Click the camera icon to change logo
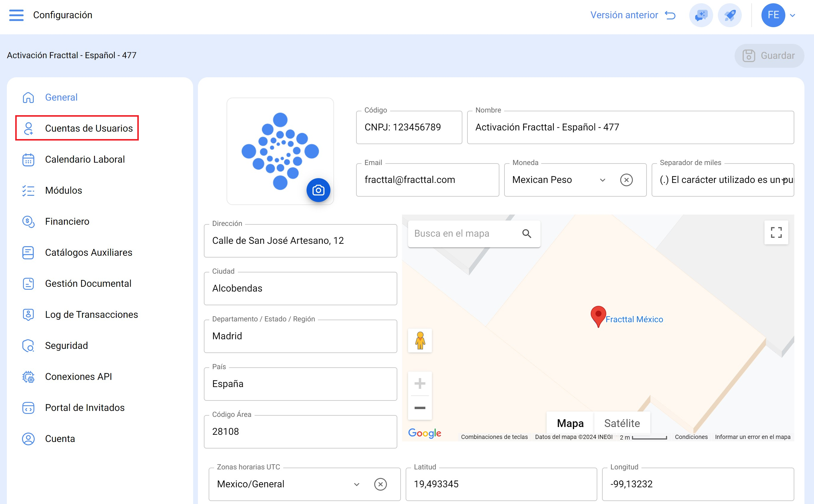Image resolution: width=814 pixels, height=504 pixels. pos(318,190)
